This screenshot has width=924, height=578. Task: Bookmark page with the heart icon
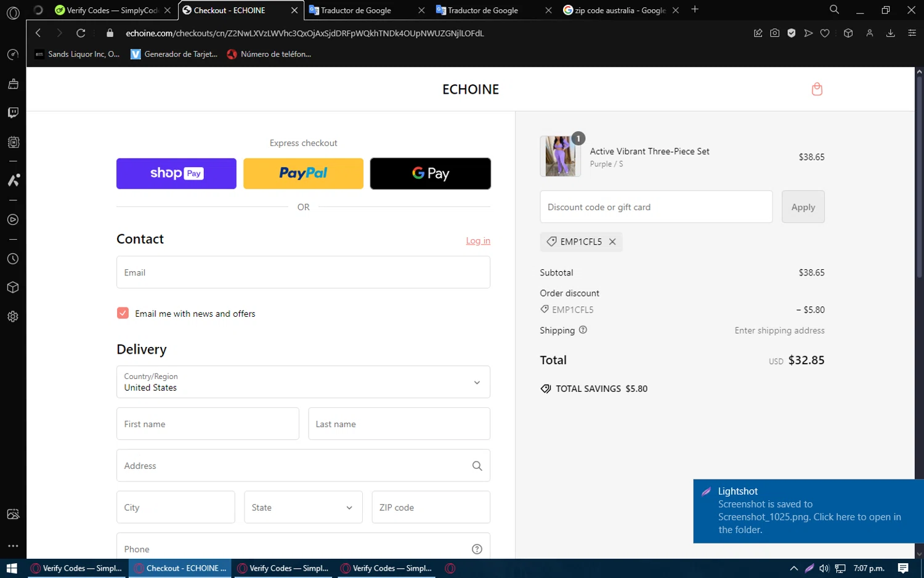[825, 33]
